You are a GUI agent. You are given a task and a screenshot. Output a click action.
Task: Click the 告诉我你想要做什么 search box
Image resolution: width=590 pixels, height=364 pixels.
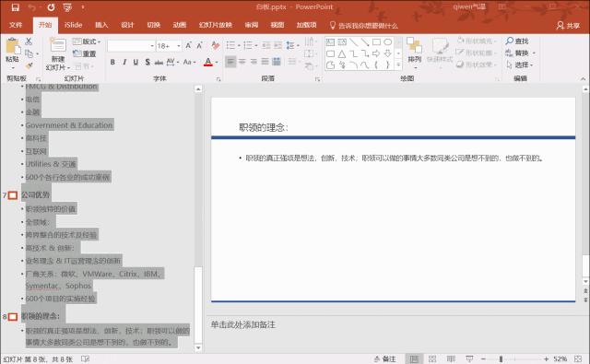(363, 26)
